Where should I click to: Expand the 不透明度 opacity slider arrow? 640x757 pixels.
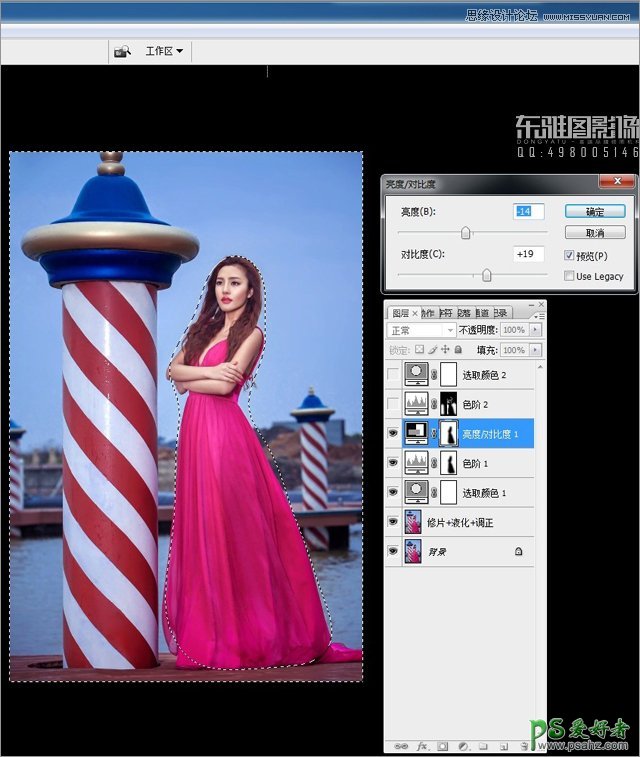pos(536,330)
